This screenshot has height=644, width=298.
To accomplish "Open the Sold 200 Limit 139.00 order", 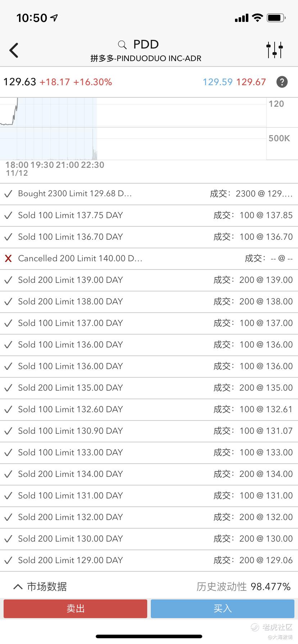I will (x=149, y=280).
